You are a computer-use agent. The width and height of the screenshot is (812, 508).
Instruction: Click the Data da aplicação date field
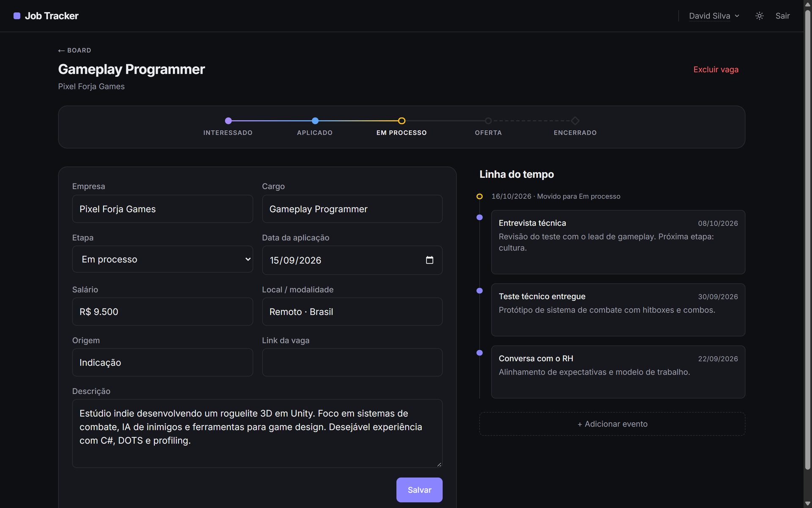(352, 260)
